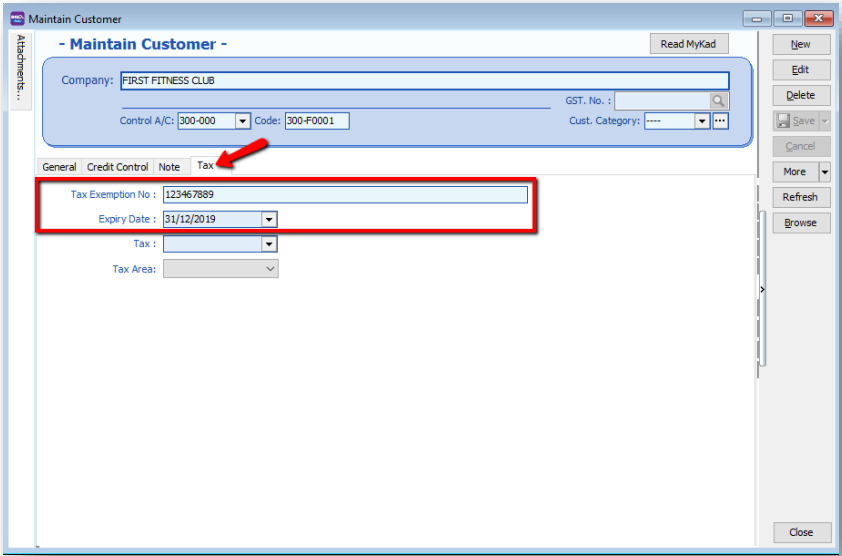Switch to the General tab
842x556 pixels.
(59, 167)
